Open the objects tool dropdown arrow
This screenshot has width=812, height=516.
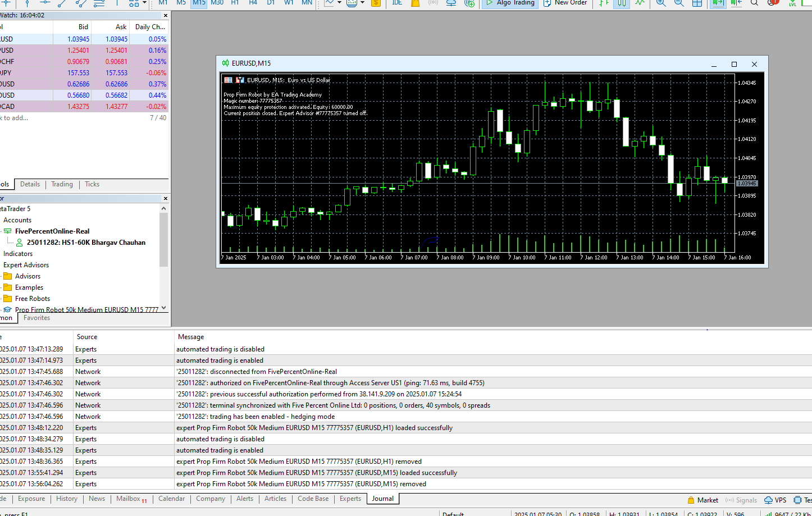pyautogui.click(x=144, y=3)
